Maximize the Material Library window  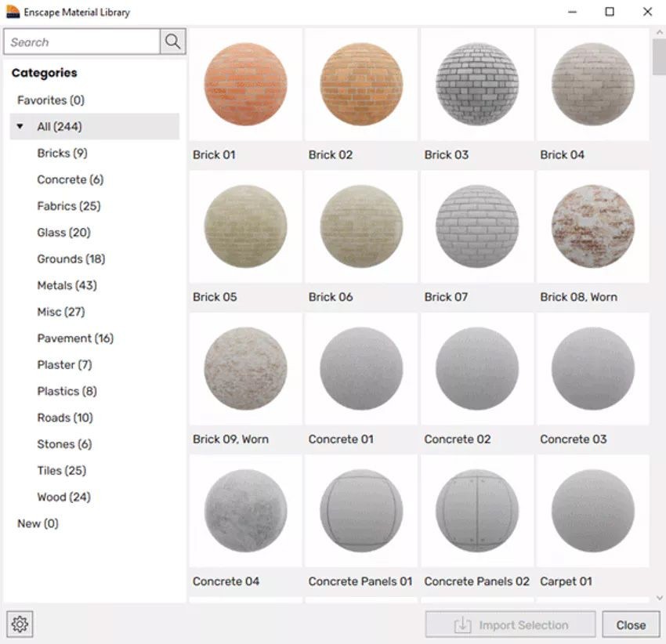click(609, 12)
